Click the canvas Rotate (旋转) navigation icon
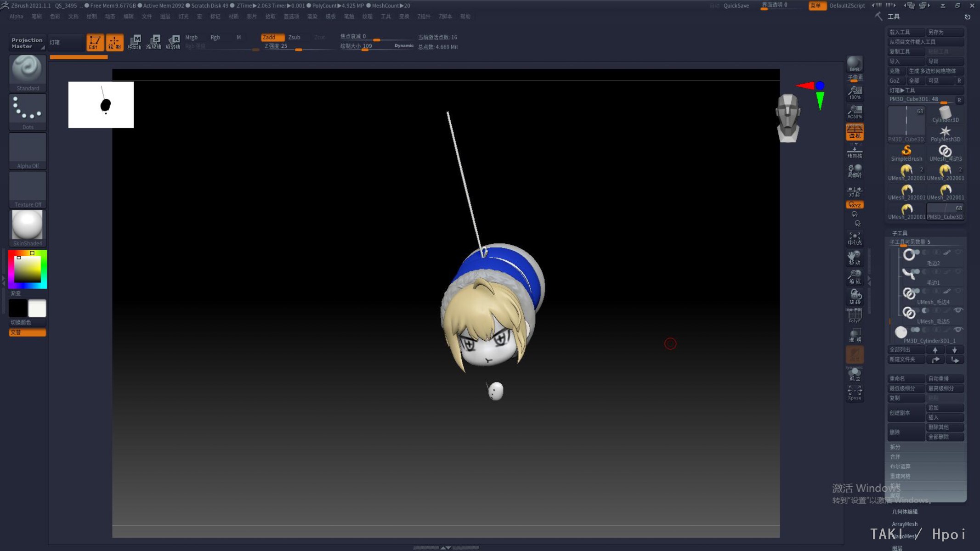The width and height of the screenshot is (980, 551). click(x=855, y=297)
